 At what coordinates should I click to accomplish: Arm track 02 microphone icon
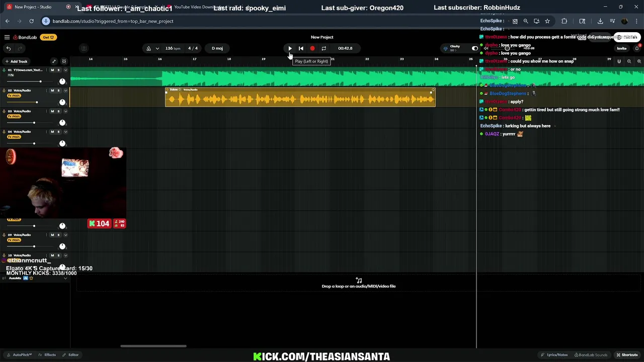click(x=4, y=90)
